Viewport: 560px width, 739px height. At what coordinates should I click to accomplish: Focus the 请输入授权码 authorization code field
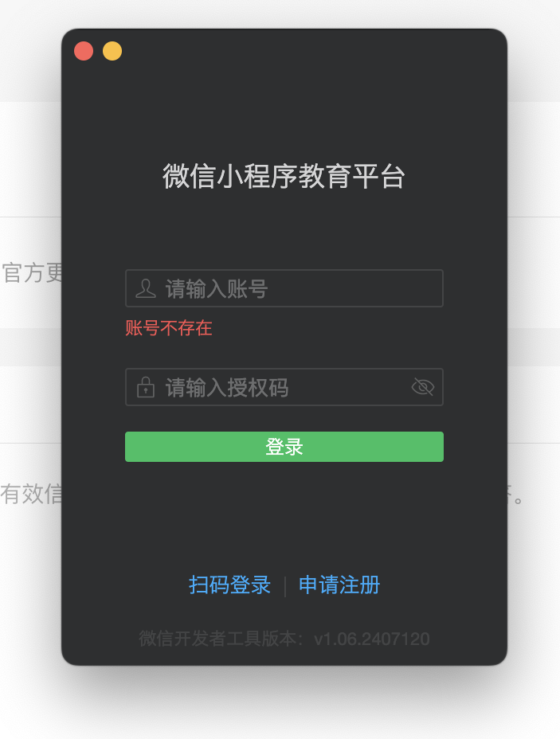tap(284, 387)
